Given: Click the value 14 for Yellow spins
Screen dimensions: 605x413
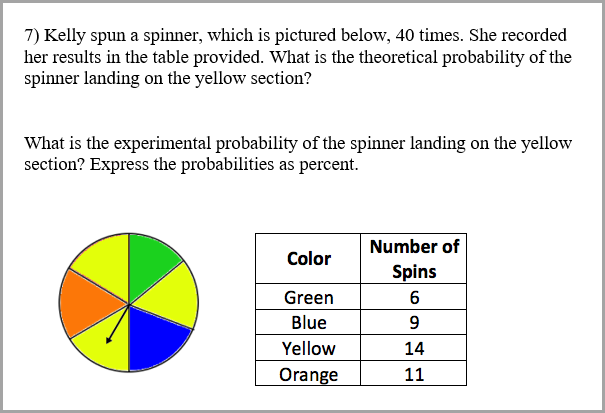Looking at the screenshot, I should tap(414, 349).
